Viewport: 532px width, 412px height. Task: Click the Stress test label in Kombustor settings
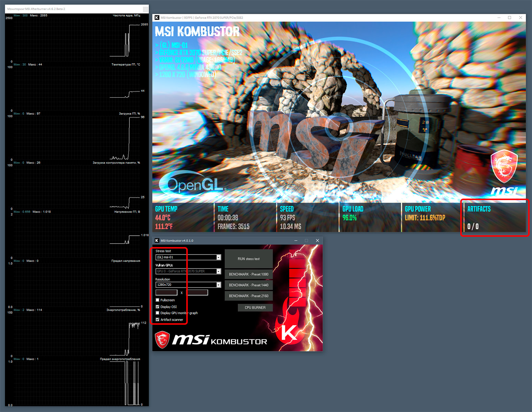point(163,251)
